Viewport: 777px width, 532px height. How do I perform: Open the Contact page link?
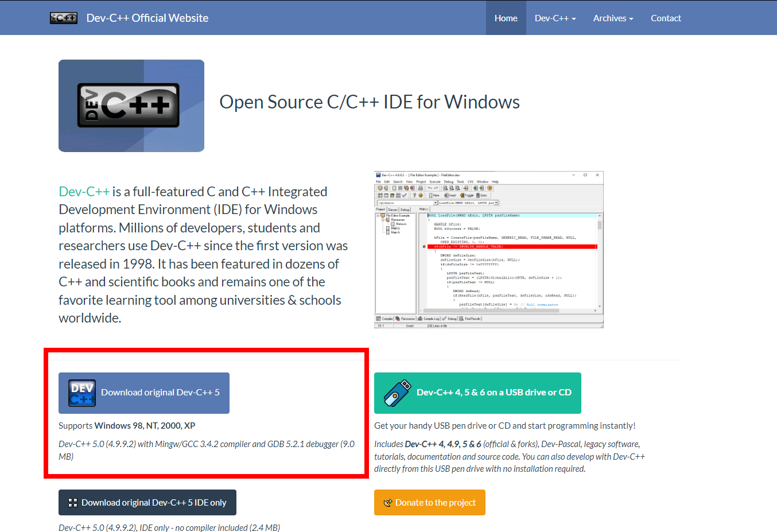(x=666, y=18)
